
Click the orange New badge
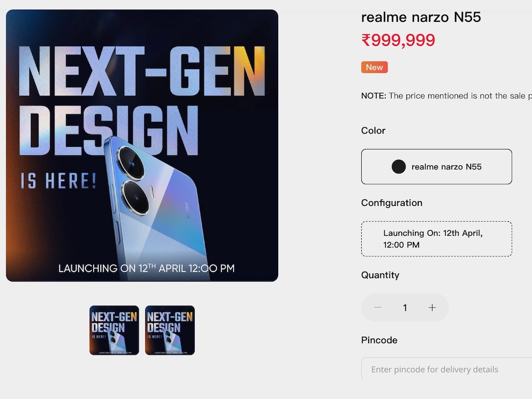pyautogui.click(x=374, y=67)
